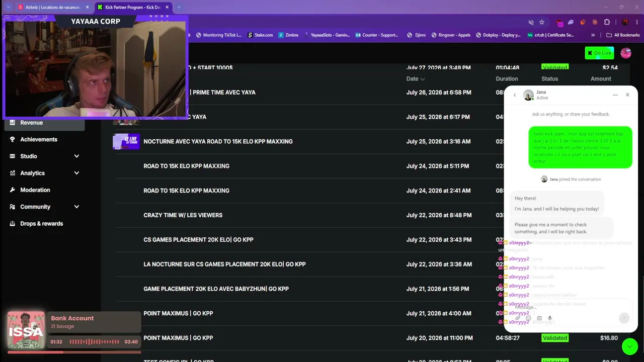Open the Djinni bookmark
The height and width of the screenshot is (362, 644).
pos(416,35)
